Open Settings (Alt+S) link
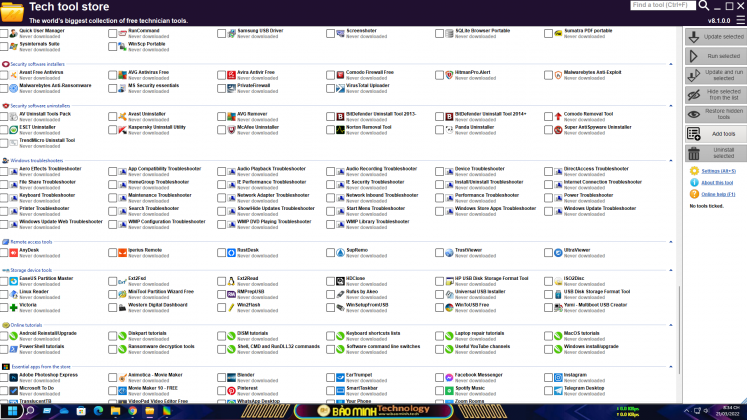The height and width of the screenshot is (420, 747). (718, 171)
